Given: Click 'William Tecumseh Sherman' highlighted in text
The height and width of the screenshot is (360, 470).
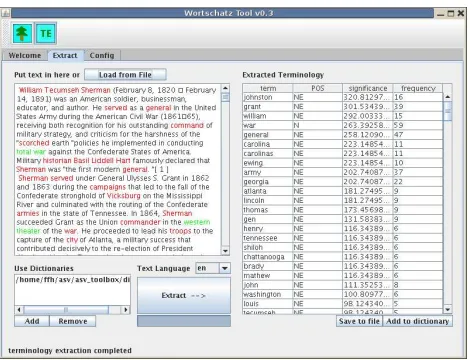Looking at the screenshot, I should (x=64, y=90).
